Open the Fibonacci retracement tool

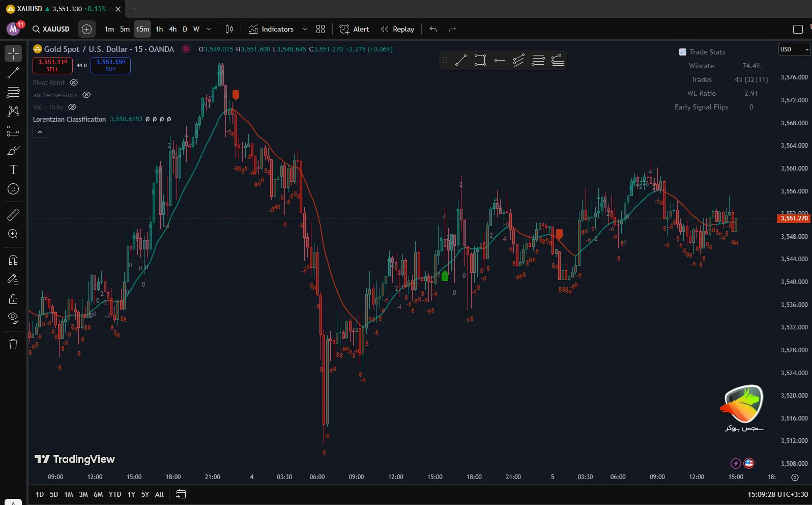(x=13, y=92)
